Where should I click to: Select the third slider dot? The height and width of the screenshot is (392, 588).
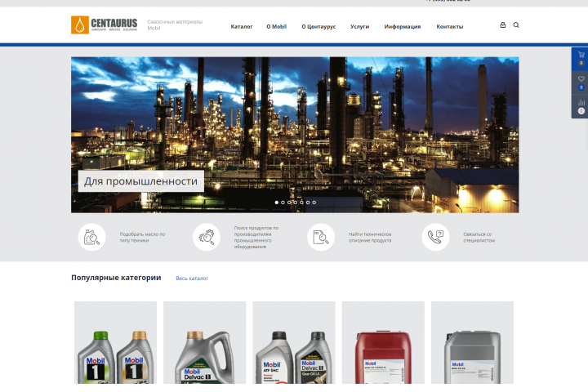(x=289, y=203)
